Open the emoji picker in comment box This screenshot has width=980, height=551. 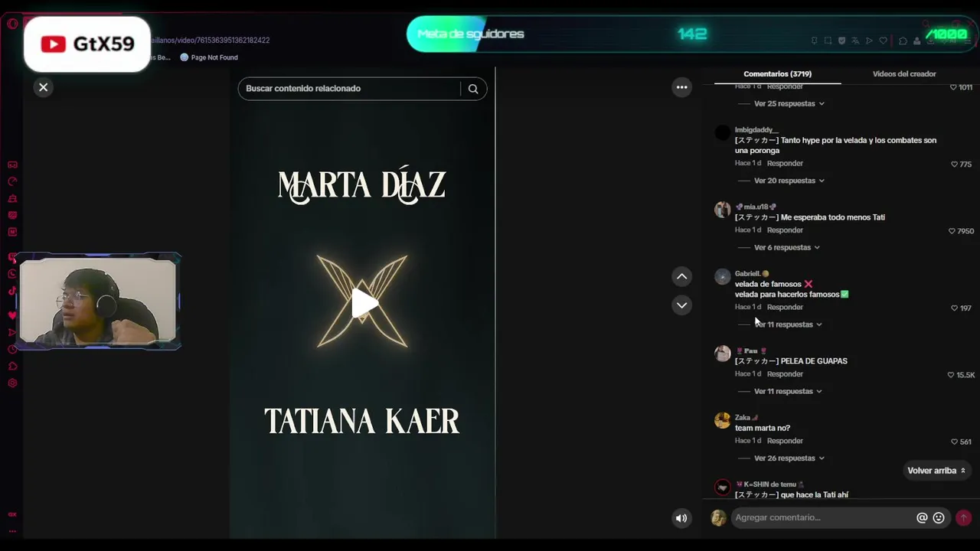pyautogui.click(x=939, y=518)
